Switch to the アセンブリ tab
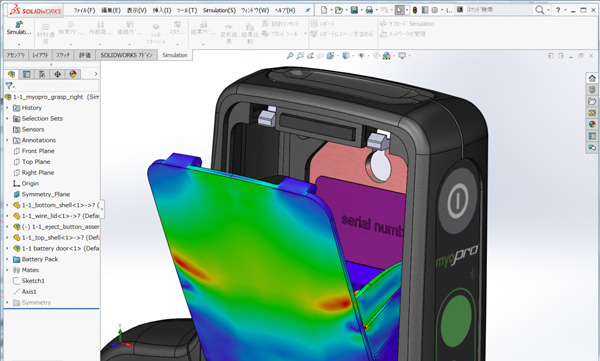The image size is (600, 361). (x=15, y=55)
